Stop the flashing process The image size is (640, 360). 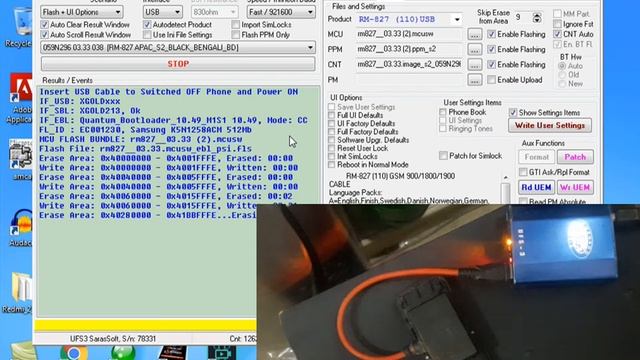178,64
